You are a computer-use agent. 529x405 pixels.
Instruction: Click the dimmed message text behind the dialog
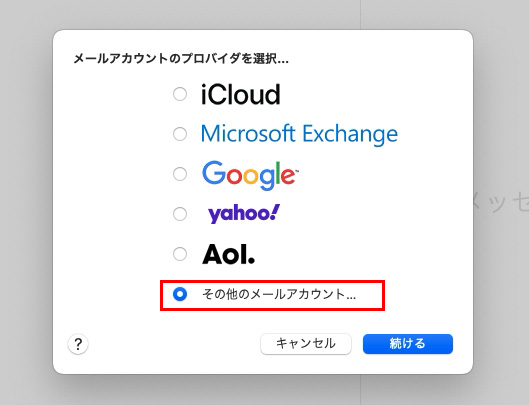pos(499,201)
